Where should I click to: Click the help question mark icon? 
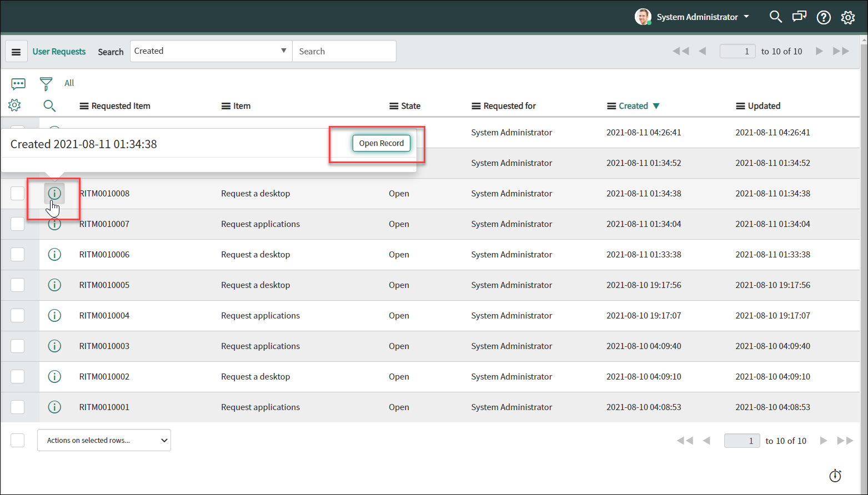824,18
